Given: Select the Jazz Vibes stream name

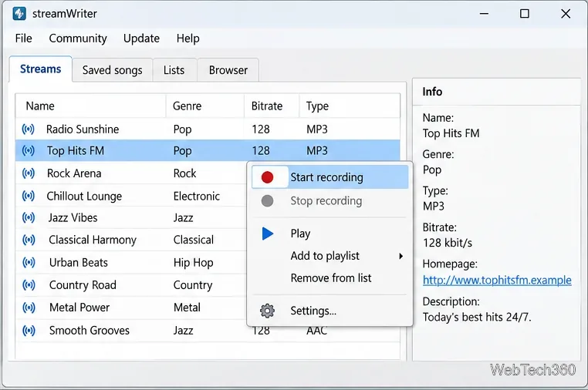Looking at the screenshot, I should click(73, 217).
